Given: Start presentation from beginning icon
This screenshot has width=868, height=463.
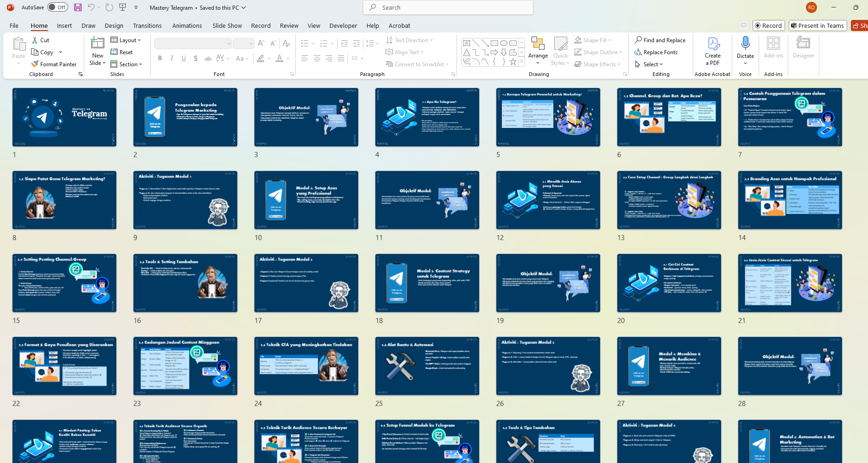Looking at the screenshot, I should 123,7.
